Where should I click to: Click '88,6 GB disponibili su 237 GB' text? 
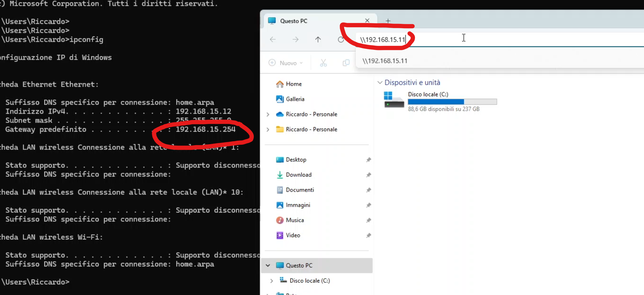click(444, 109)
